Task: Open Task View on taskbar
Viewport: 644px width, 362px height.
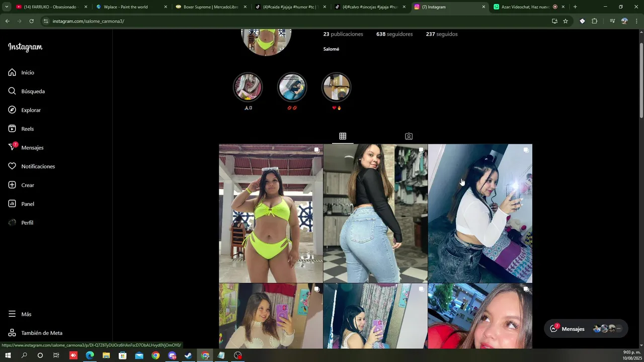Action: coord(56,355)
